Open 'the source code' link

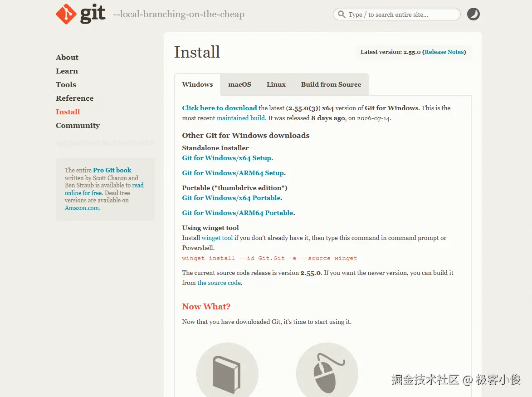[x=219, y=283]
